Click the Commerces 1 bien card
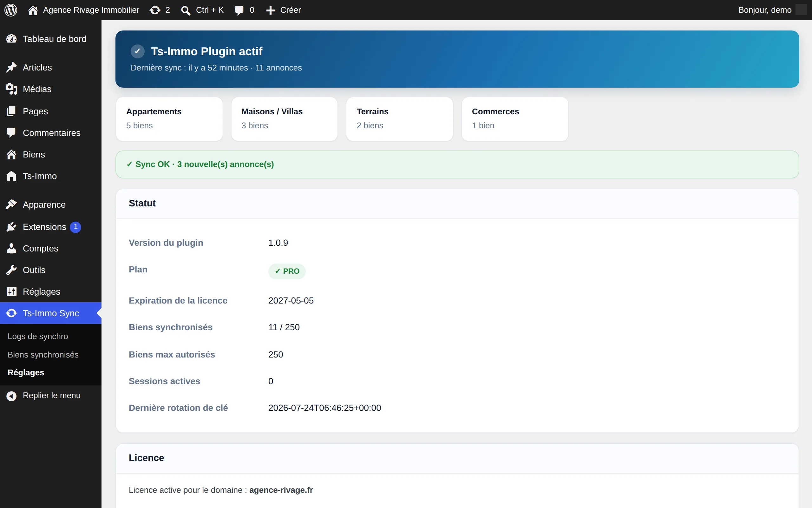The width and height of the screenshot is (812, 508). pos(515,119)
